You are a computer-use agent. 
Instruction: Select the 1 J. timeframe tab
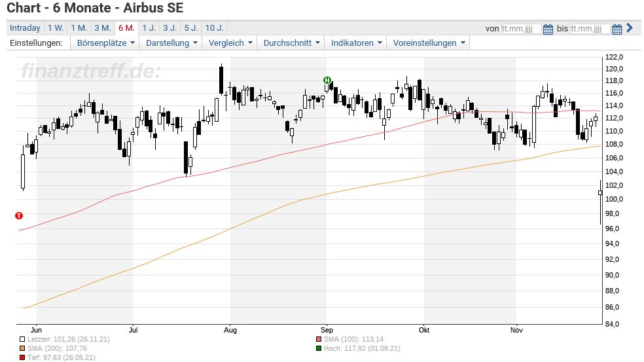(149, 28)
